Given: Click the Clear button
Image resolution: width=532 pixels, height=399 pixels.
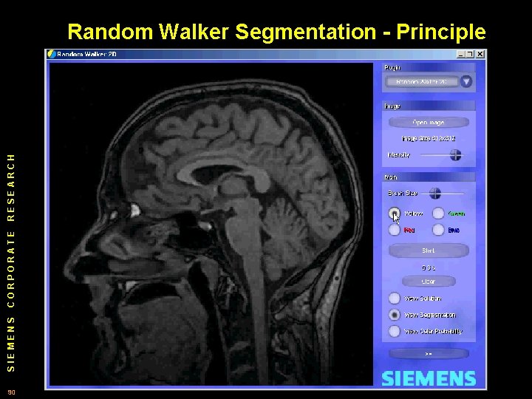Looking at the screenshot, I should tap(429, 282).
